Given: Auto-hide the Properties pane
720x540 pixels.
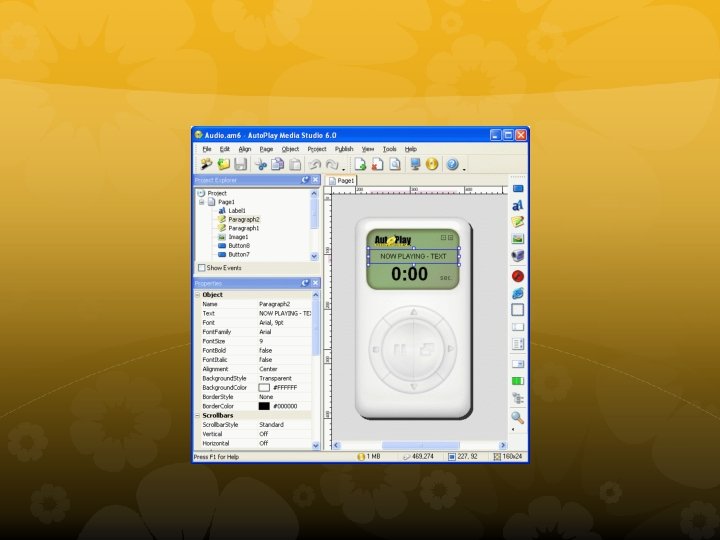Looking at the screenshot, I should point(305,283).
